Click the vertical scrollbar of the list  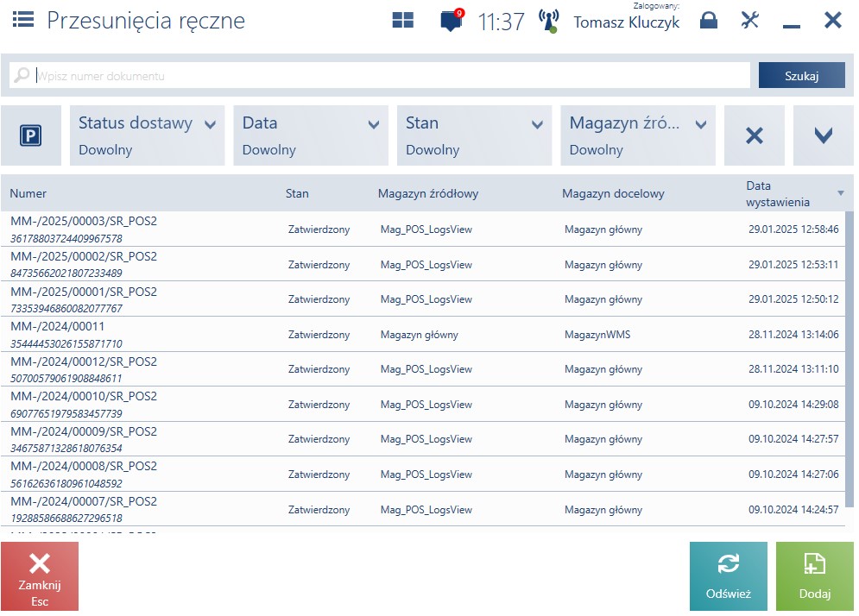coord(850,359)
